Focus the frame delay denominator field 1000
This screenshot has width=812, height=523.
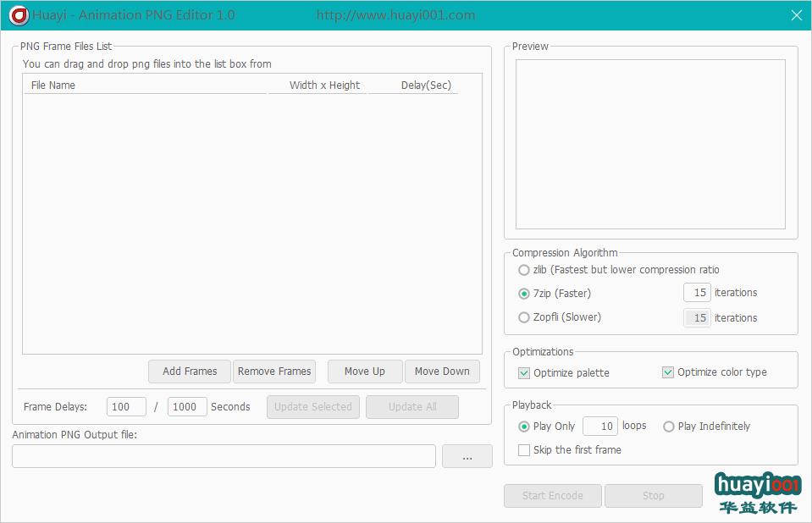(x=187, y=407)
